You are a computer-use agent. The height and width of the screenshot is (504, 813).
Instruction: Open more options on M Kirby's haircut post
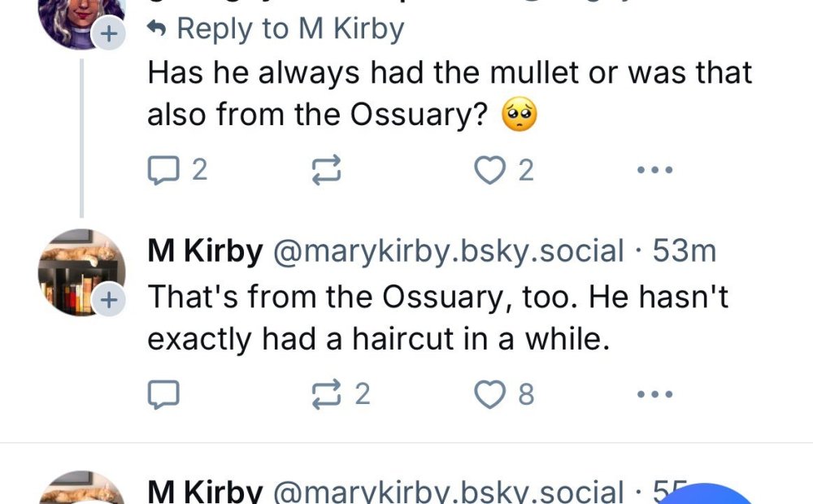pos(655,394)
